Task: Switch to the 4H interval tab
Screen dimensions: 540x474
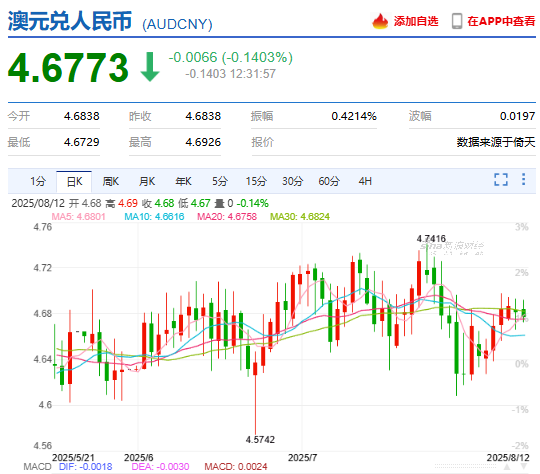Action: (x=365, y=181)
